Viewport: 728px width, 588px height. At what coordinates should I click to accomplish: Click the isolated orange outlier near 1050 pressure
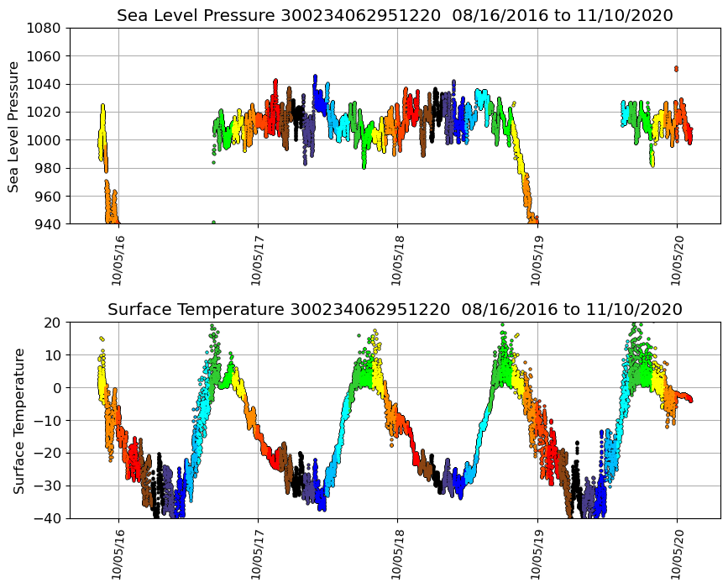tap(676, 69)
